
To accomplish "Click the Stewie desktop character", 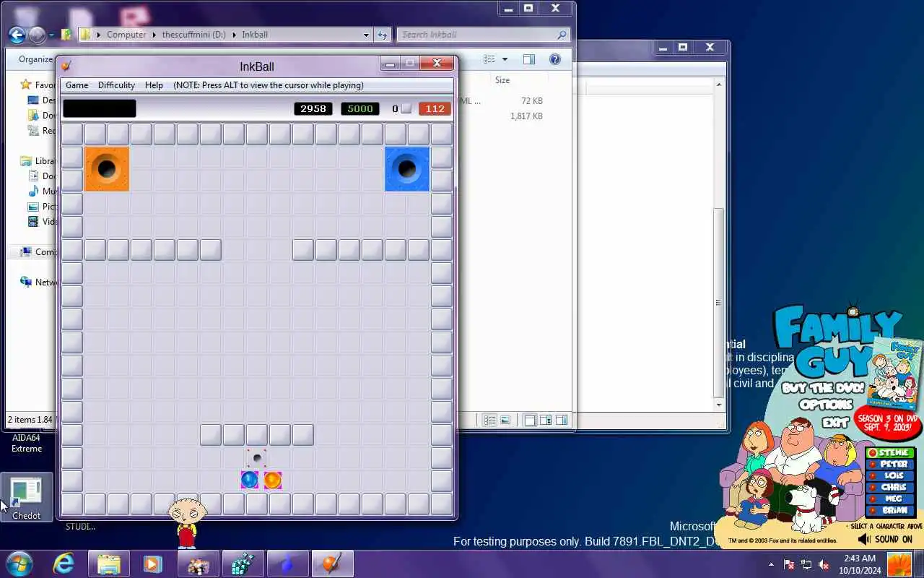I will click(187, 522).
